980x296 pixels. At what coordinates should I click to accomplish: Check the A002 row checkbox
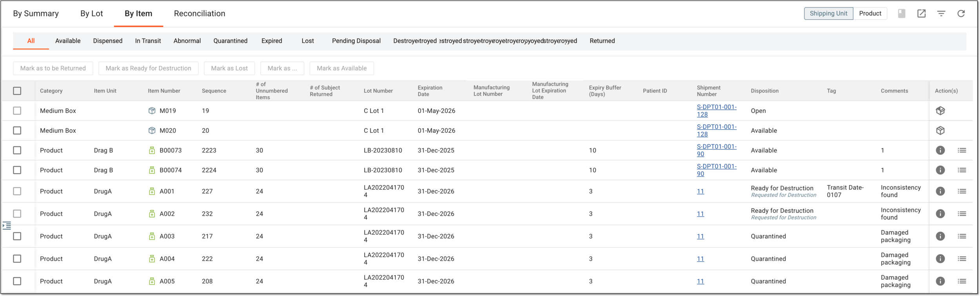(x=17, y=214)
